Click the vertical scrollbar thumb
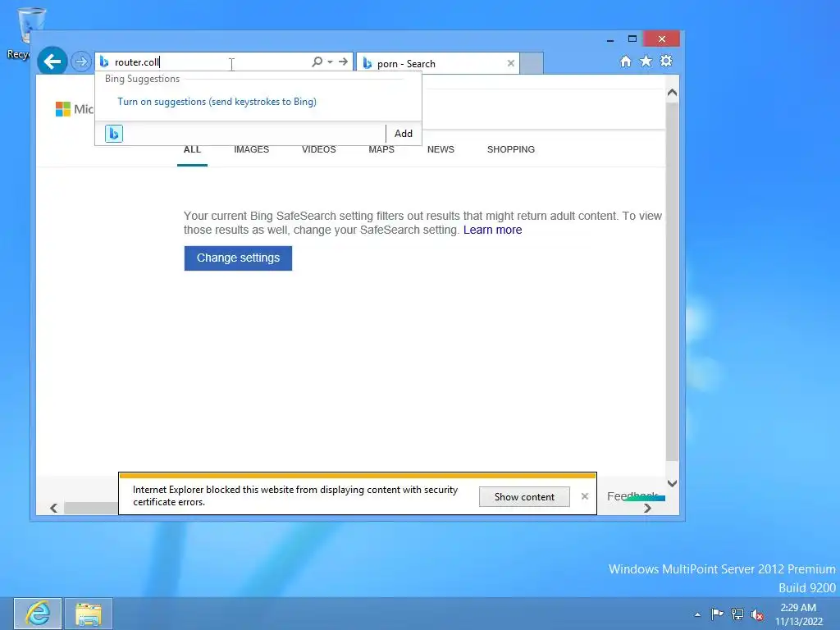The image size is (840, 630). tap(672, 281)
